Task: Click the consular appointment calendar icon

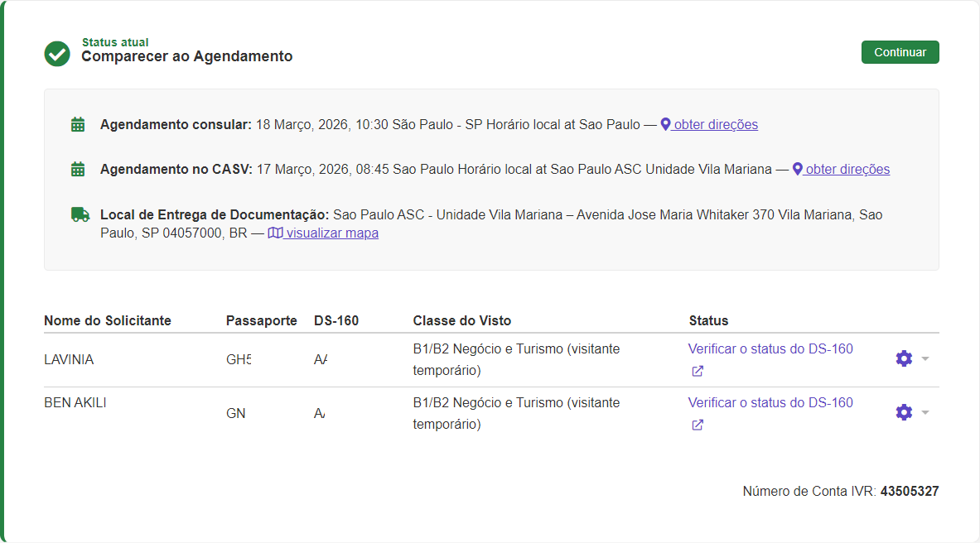Action: pos(78,125)
